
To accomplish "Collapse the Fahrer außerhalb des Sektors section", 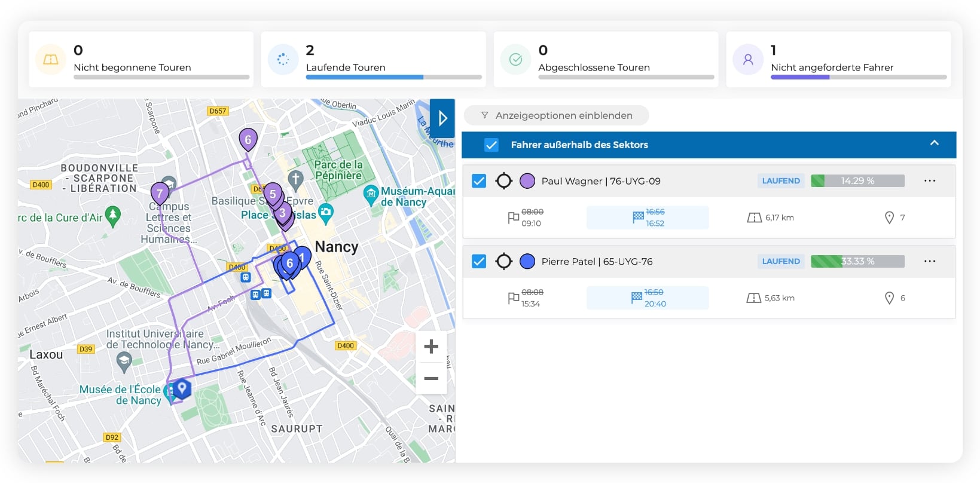I will 934,144.
